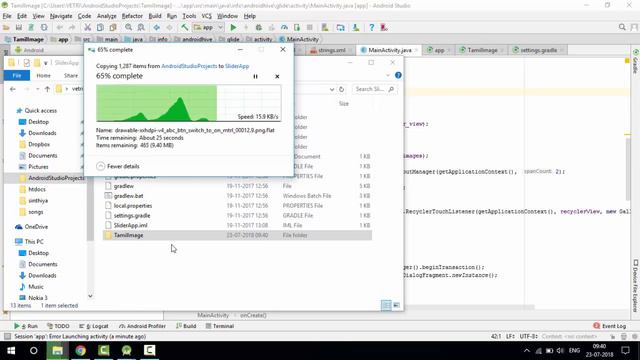The image size is (640, 360).
Task: Click the Undo arrow in Android Studio toolbar
Action: coord(60,27)
